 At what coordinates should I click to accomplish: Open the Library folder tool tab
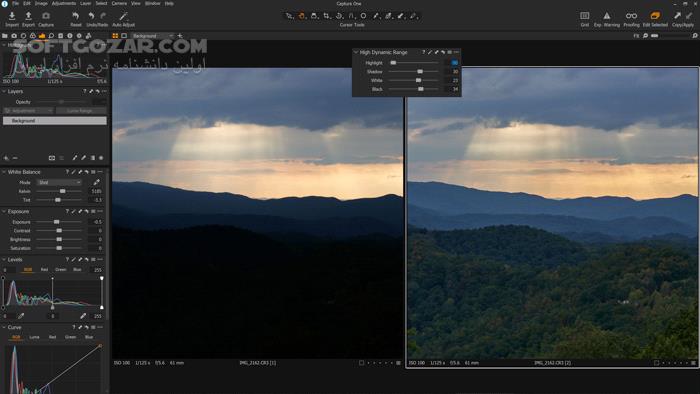(4, 36)
